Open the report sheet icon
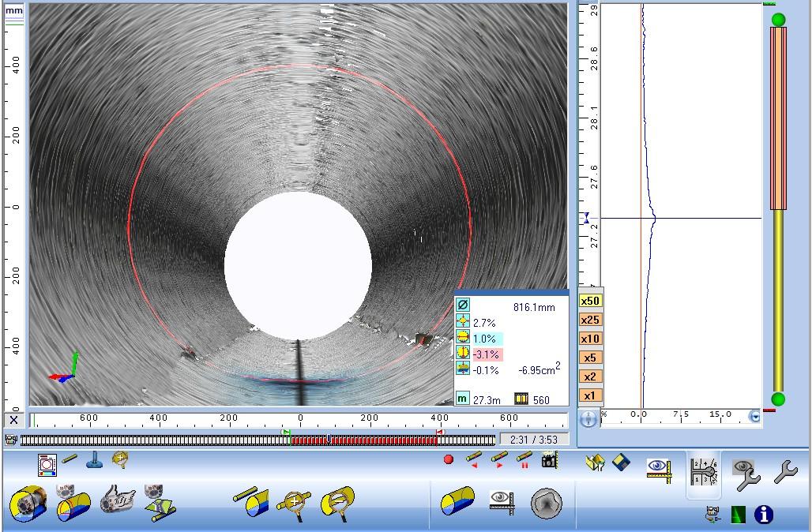This screenshot has width=812, height=532. coord(47,464)
